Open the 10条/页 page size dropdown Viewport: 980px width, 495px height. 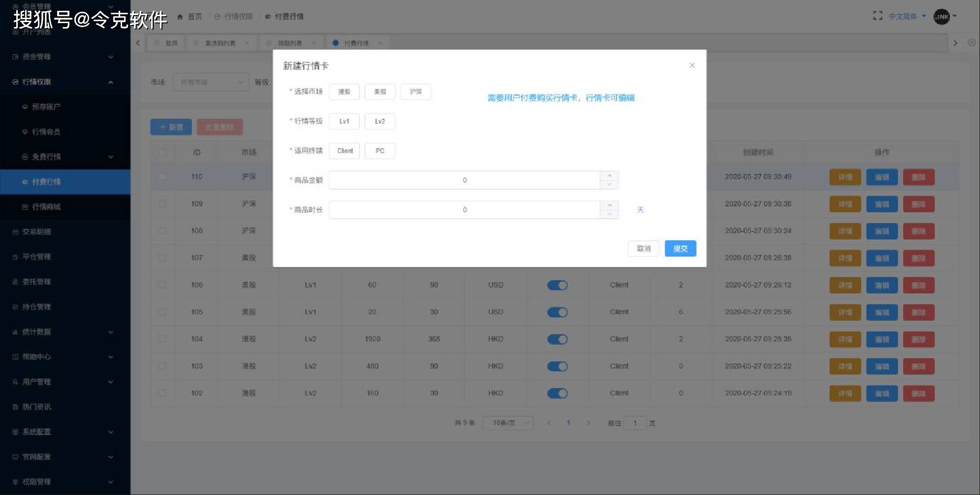pyautogui.click(x=508, y=423)
